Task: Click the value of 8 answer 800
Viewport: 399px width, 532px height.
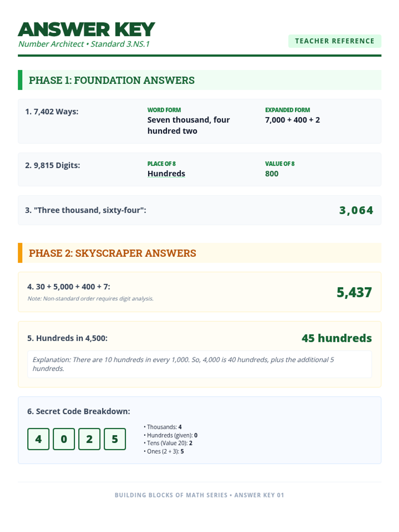Action: [x=272, y=174]
